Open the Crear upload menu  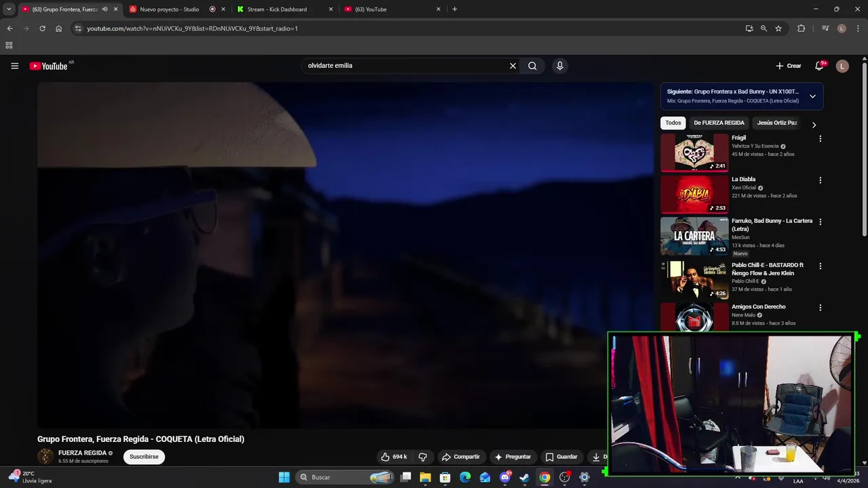[x=788, y=66]
